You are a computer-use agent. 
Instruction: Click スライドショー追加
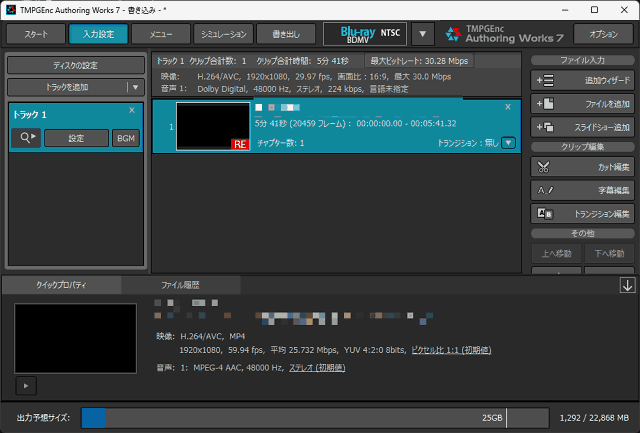coord(582,127)
